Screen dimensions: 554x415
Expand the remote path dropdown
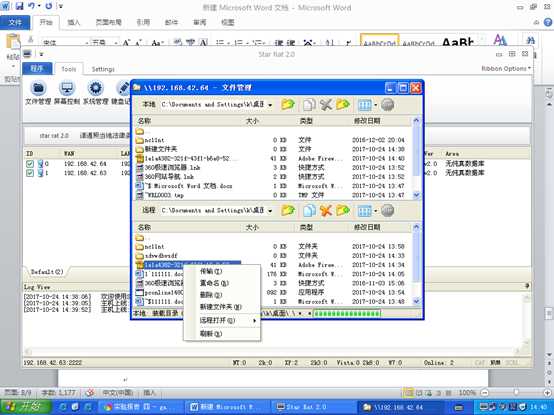click(x=270, y=211)
